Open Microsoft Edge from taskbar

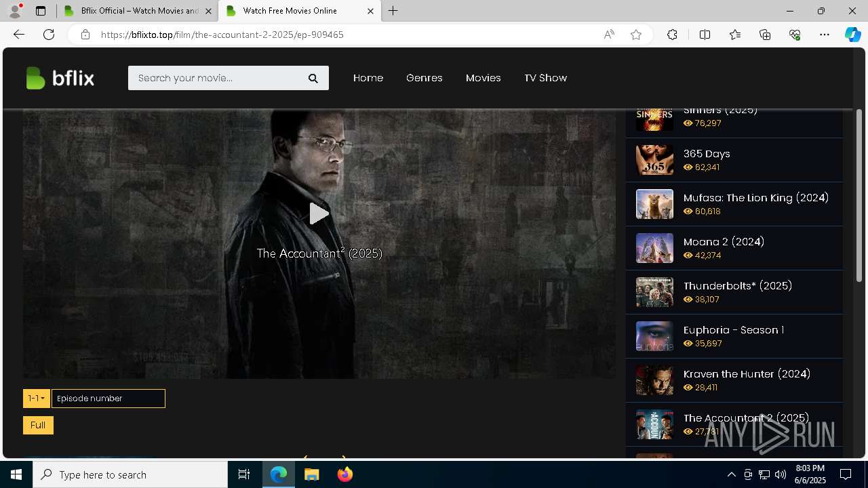pos(279,474)
